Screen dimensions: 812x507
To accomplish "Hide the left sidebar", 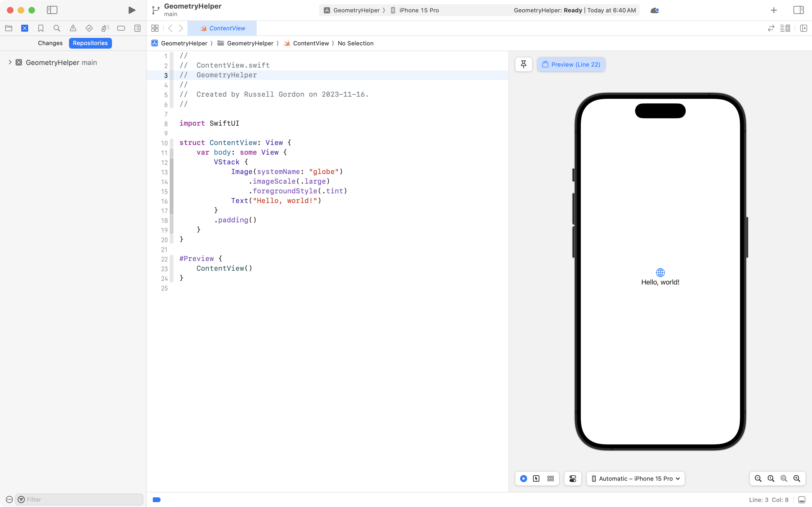I will tap(52, 10).
